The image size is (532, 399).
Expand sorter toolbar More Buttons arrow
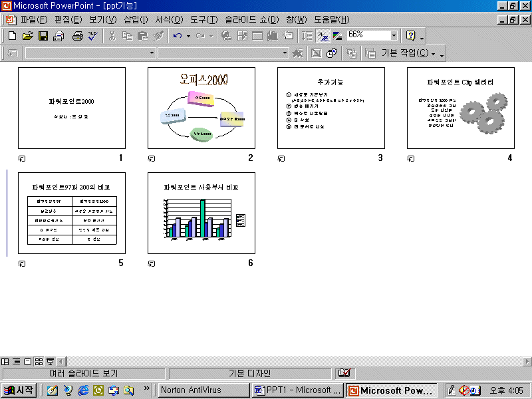442,55
